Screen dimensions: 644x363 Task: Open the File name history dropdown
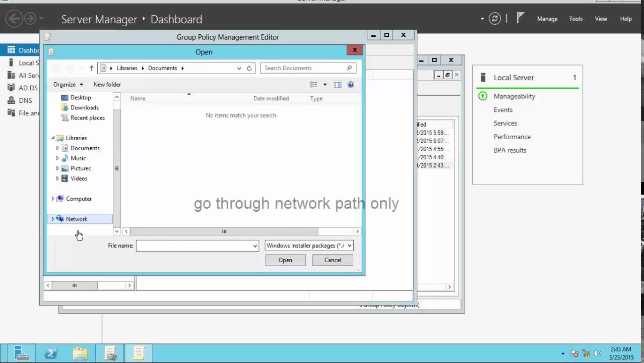(255, 246)
